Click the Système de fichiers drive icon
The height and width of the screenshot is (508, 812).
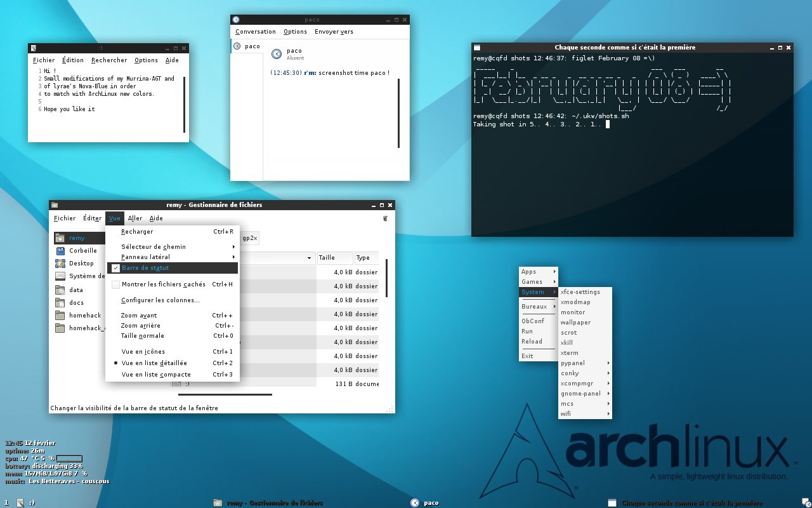pyautogui.click(x=60, y=276)
